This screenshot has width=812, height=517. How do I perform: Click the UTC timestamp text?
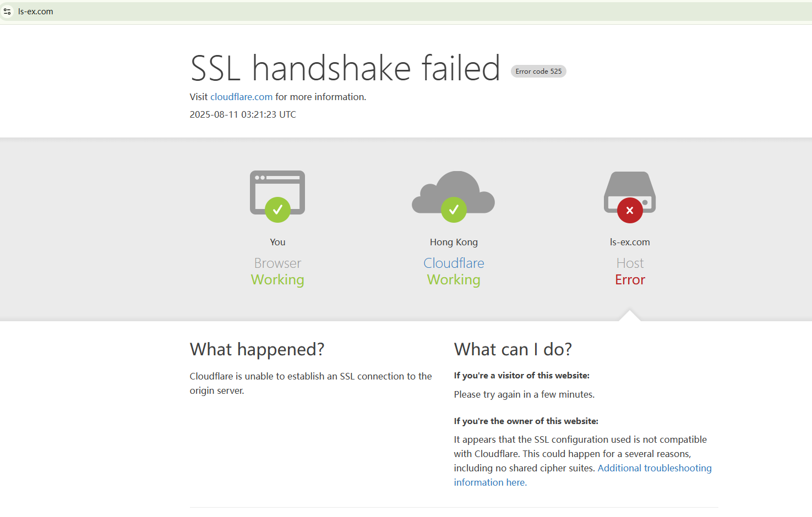243,114
